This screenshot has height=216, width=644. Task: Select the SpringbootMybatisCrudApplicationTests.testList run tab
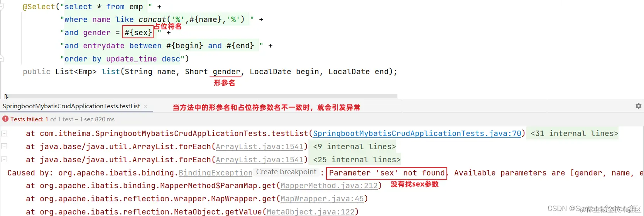pos(71,106)
